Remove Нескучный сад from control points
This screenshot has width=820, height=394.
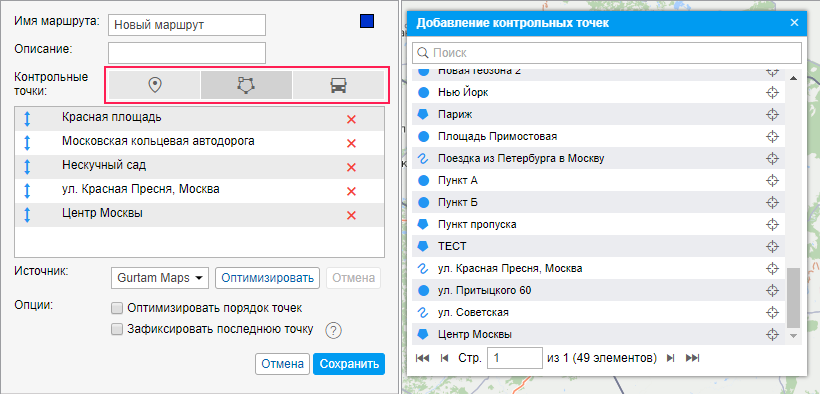click(x=351, y=167)
